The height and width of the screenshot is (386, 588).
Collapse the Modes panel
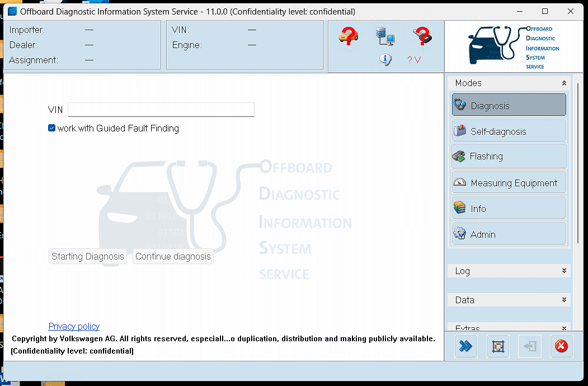click(x=564, y=83)
